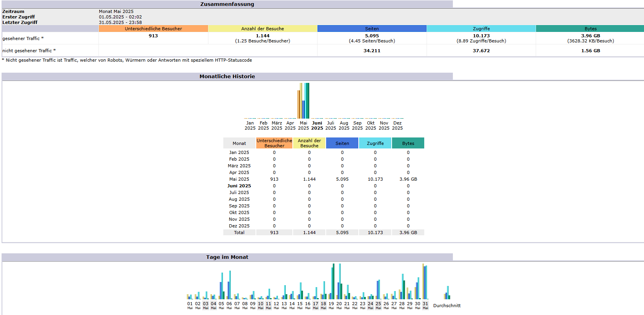This screenshot has width=644, height=315.
Task: Select the orange Unterschiedliche Besucher summary header
Action: point(153,29)
